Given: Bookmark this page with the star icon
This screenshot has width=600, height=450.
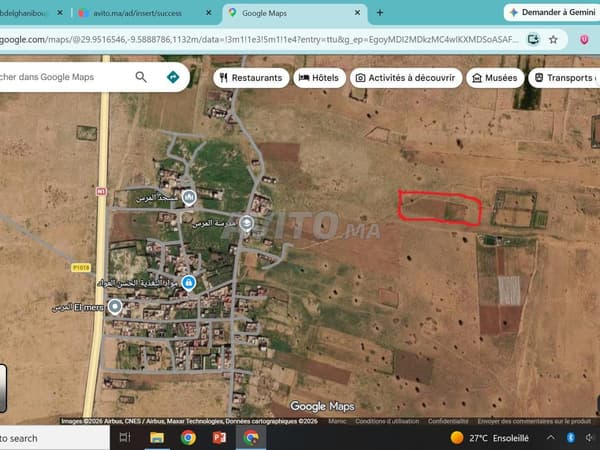Looking at the screenshot, I should click(x=553, y=39).
